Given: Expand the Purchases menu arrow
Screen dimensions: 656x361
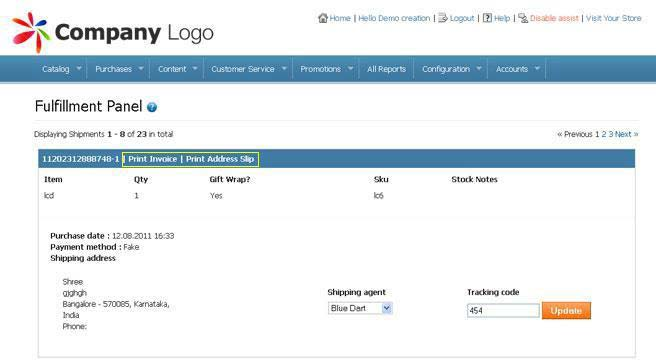Looking at the screenshot, I should click(x=141, y=68).
